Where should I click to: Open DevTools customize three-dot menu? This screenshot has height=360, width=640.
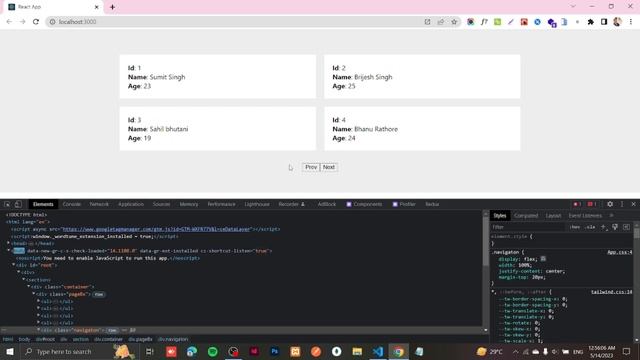point(622,204)
